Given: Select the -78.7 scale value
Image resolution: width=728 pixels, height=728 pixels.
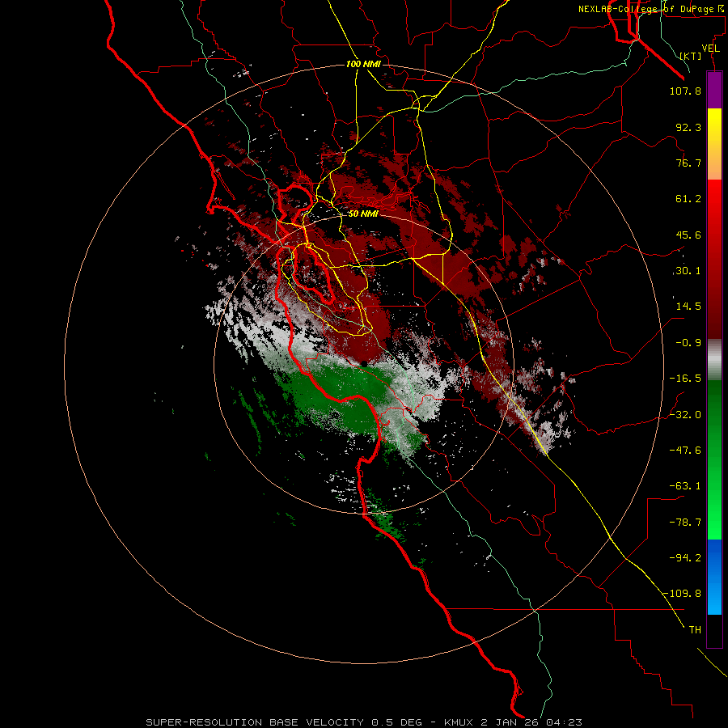Looking at the screenshot, I should click(685, 523).
